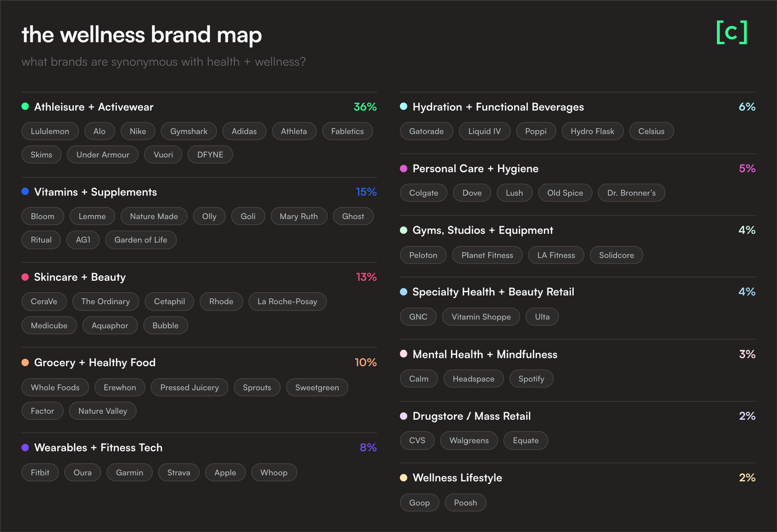Click the cyan dot beside Hydration + Functional Beverages
This screenshot has width=777, height=532.
coord(404,107)
